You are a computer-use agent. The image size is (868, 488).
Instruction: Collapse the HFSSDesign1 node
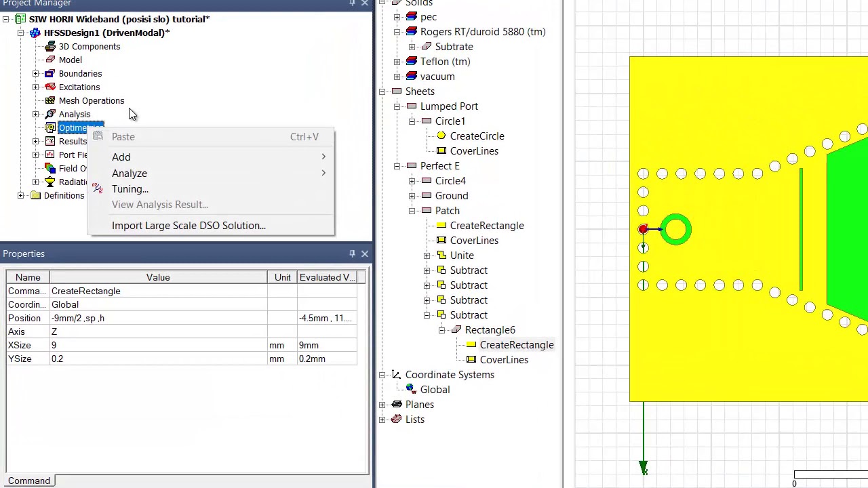pyautogui.click(x=20, y=33)
